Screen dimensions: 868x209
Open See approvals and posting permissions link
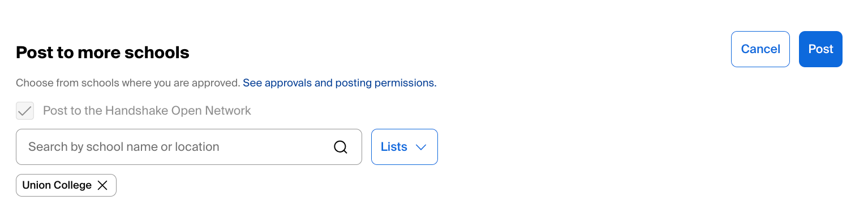point(340,83)
